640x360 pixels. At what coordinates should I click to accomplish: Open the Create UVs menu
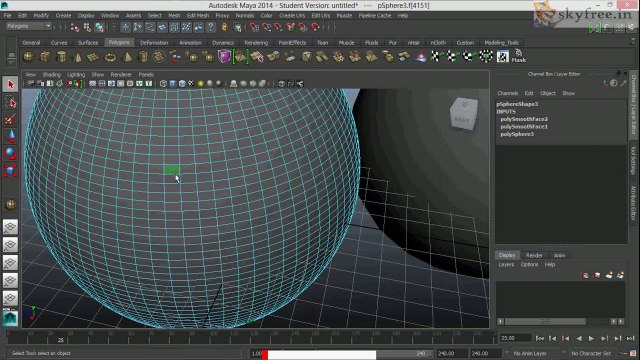[x=292, y=16]
